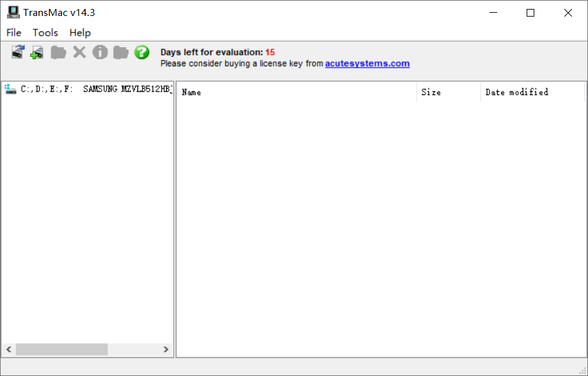Open help with the green question mark icon
The width and height of the screenshot is (588, 376).
pyautogui.click(x=142, y=52)
